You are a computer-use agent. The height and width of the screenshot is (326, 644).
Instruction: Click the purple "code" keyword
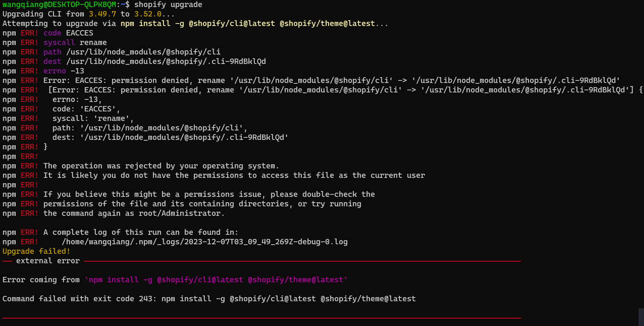(x=52, y=33)
